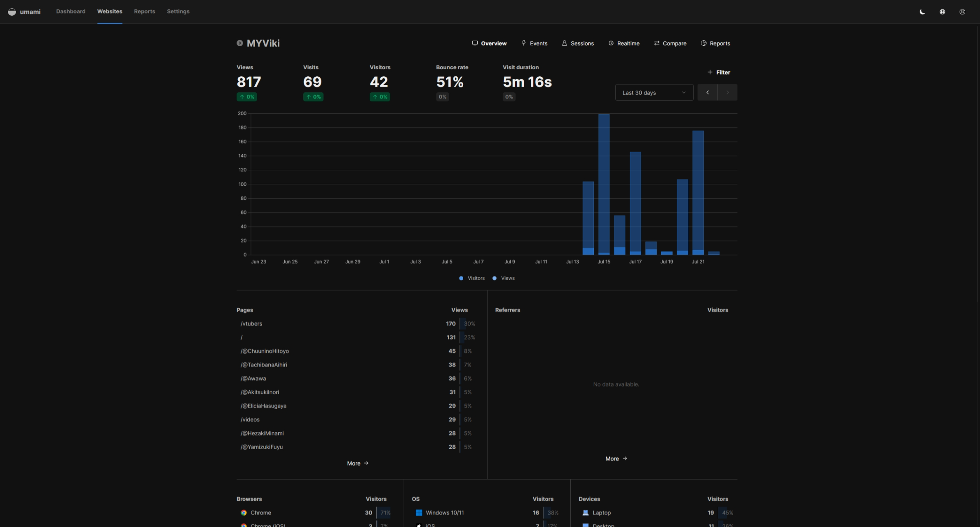
Task: Click the umami logo icon
Action: tap(12, 12)
